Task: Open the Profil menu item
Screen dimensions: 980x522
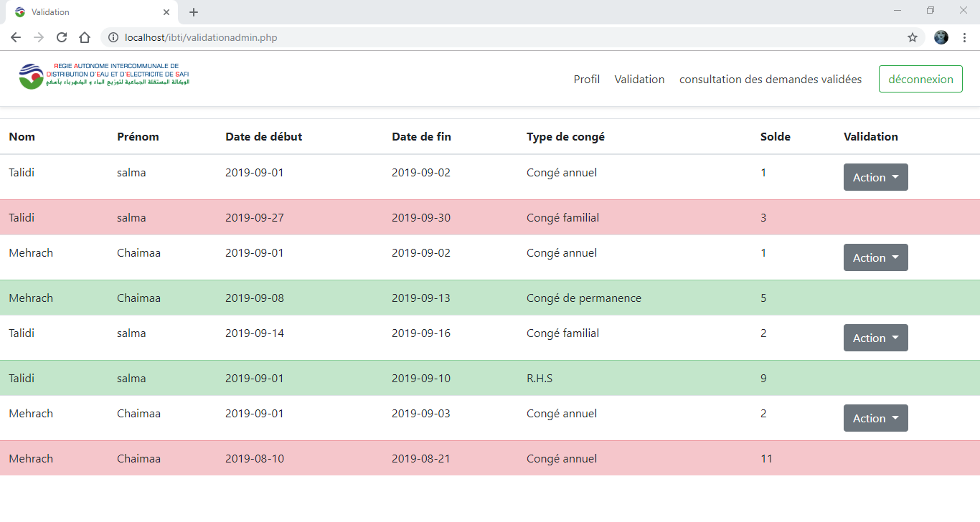Action: (586, 79)
